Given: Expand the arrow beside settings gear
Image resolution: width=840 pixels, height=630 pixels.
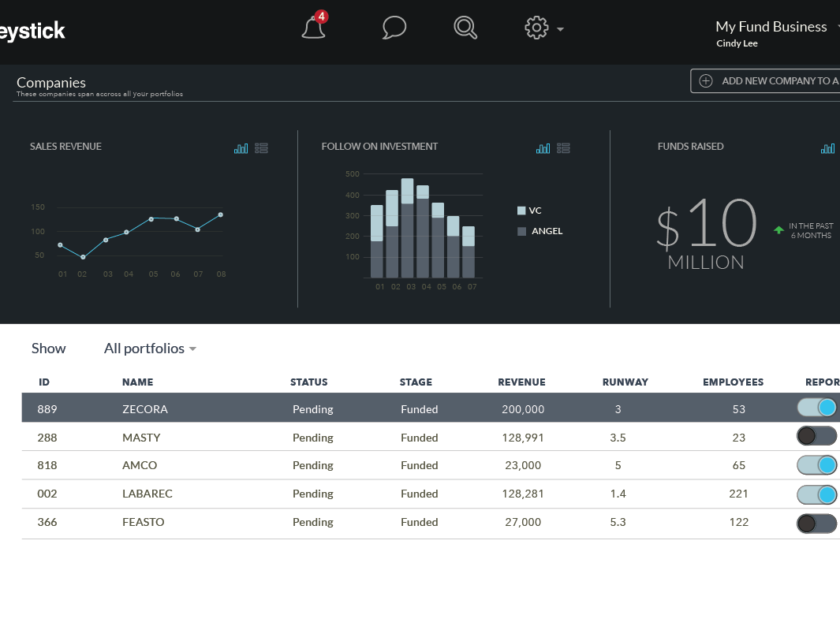Looking at the screenshot, I should coord(560,29).
